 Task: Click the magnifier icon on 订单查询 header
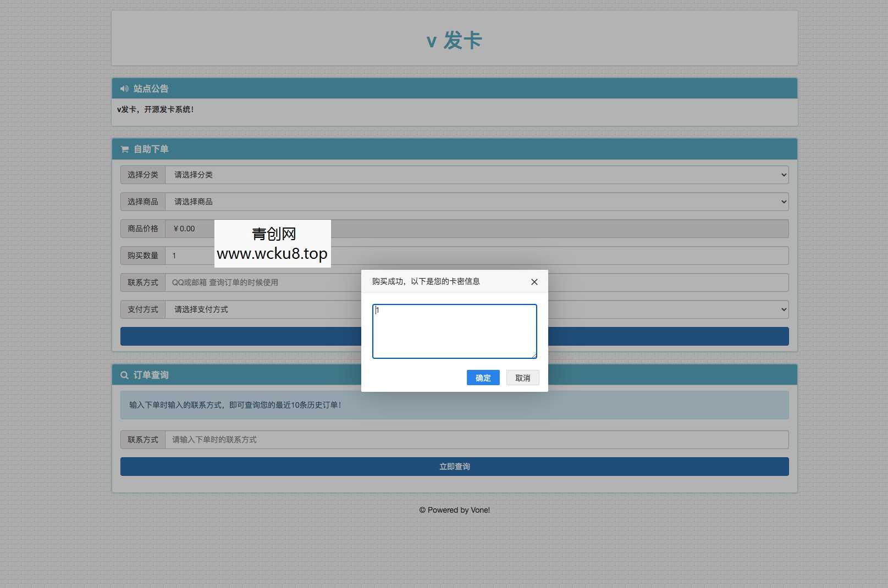click(124, 374)
